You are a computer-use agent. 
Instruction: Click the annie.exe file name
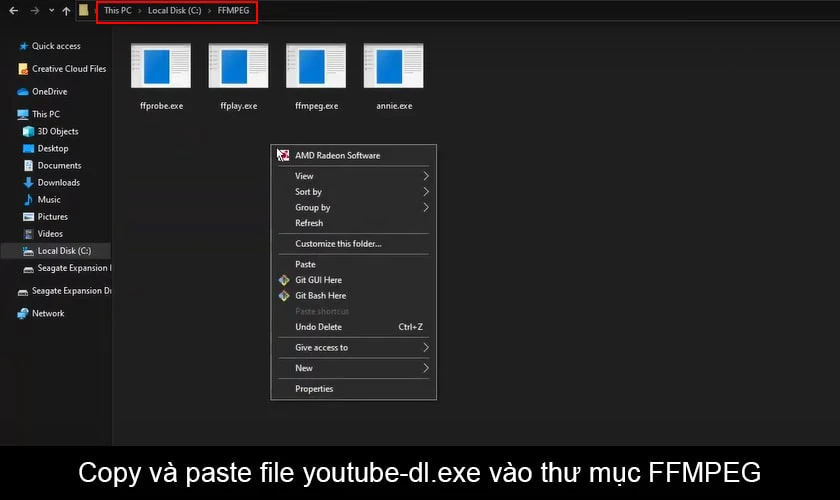pyautogui.click(x=394, y=106)
